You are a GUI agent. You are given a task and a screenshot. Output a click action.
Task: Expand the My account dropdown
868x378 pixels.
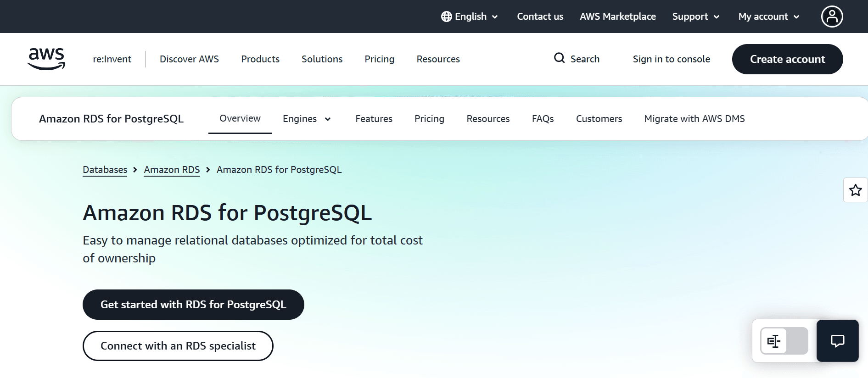point(769,17)
